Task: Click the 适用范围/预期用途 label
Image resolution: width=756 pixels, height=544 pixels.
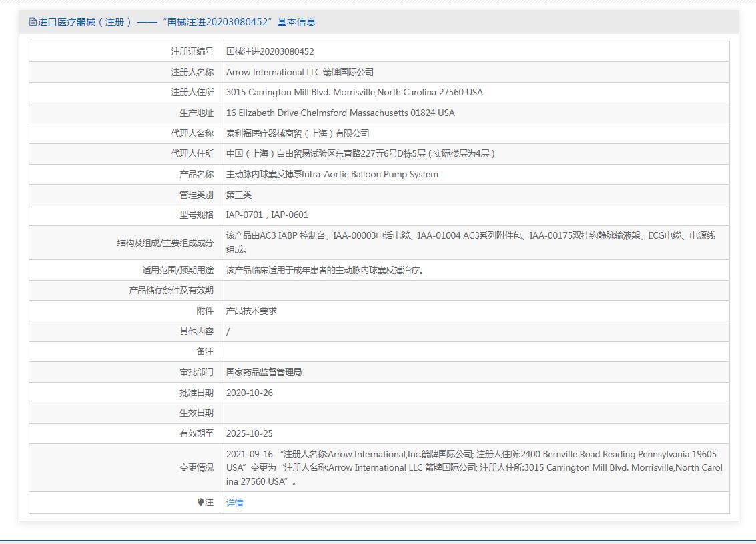Action: [x=177, y=270]
